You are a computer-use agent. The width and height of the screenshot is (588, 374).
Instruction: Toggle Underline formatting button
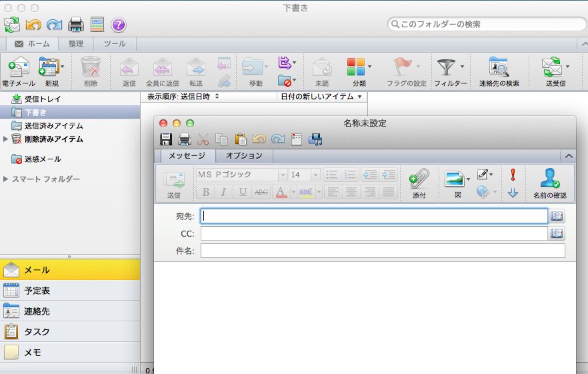click(x=243, y=192)
